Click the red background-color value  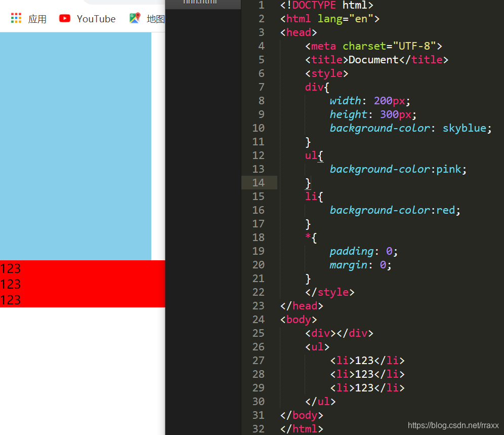point(445,210)
